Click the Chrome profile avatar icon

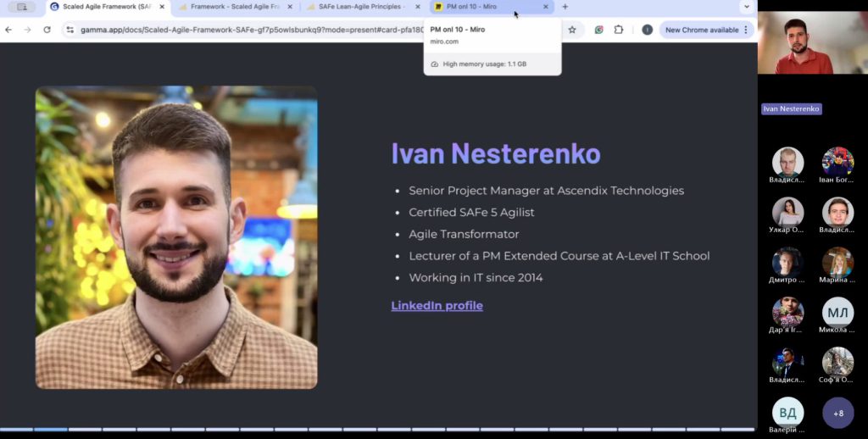click(647, 30)
